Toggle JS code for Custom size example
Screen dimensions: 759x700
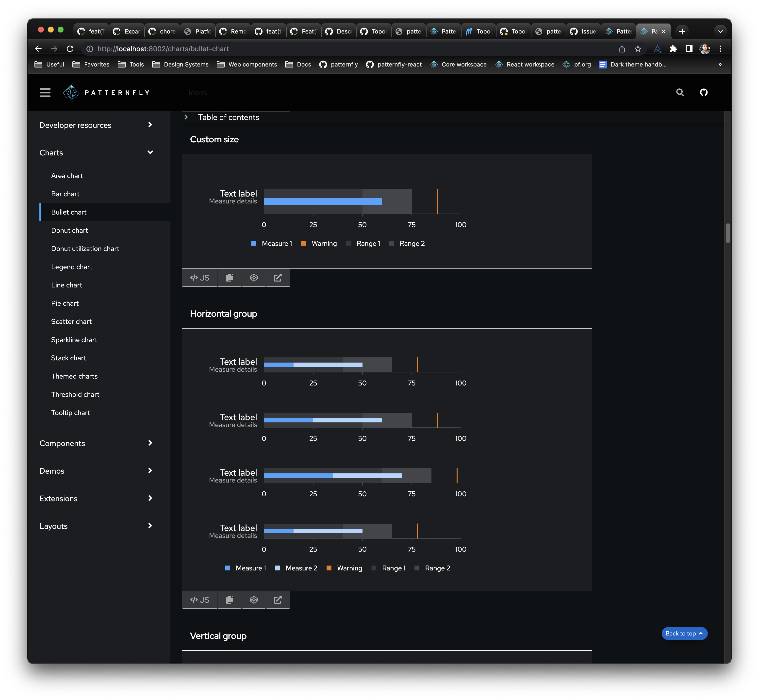199,278
